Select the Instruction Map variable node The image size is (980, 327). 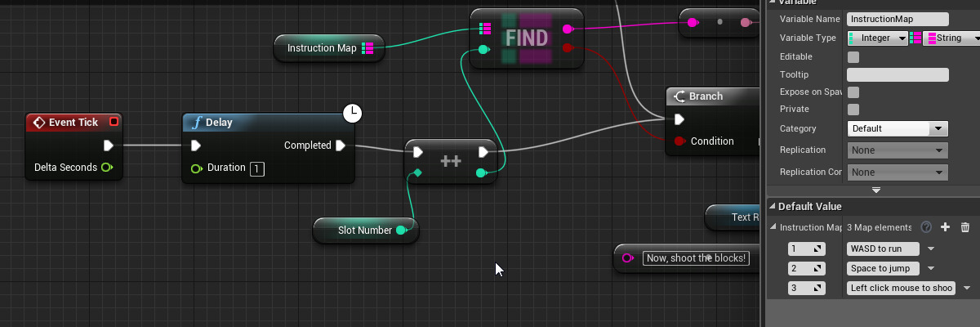pyautogui.click(x=323, y=48)
